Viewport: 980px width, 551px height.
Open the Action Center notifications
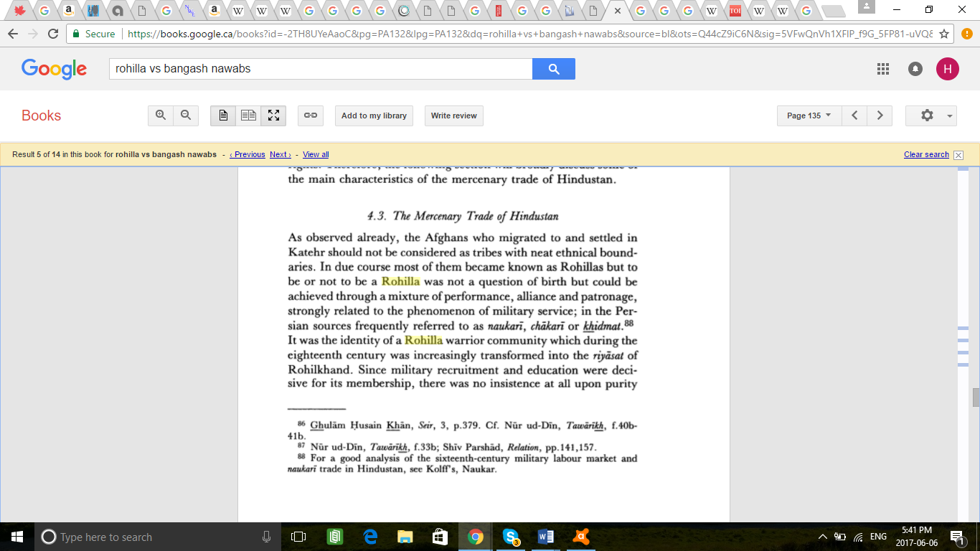click(957, 537)
